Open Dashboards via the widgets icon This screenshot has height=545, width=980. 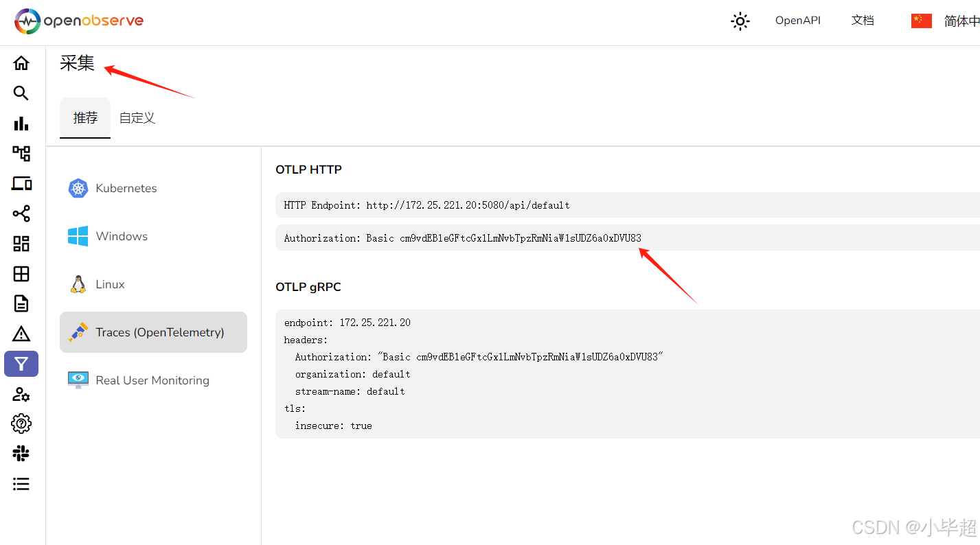click(21, 244)
